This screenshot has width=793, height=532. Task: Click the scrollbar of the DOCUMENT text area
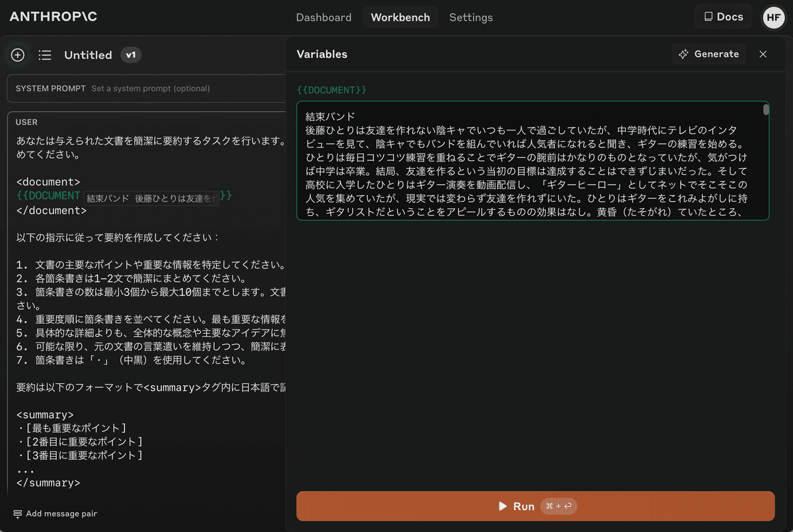click(767, 109)
